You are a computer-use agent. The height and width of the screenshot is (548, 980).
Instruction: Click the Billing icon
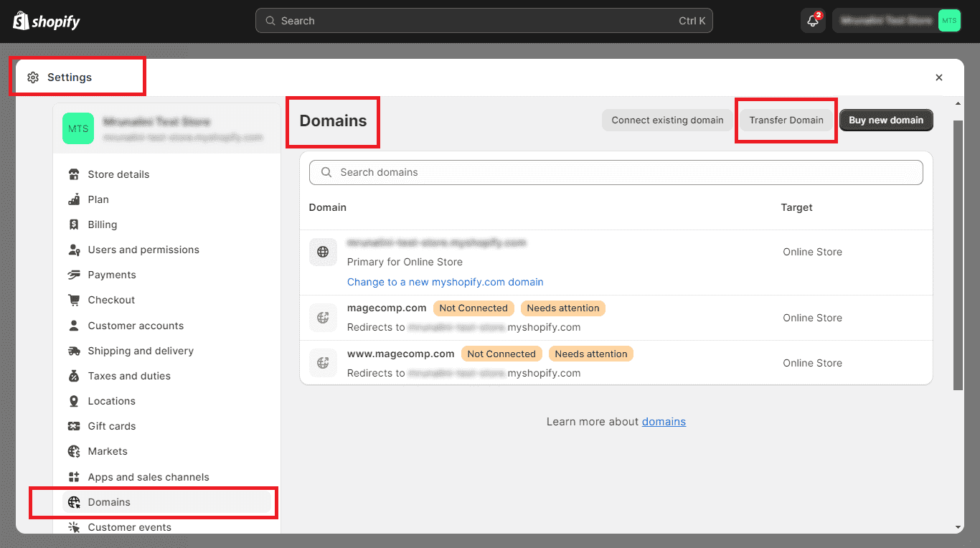coord(74,225)
